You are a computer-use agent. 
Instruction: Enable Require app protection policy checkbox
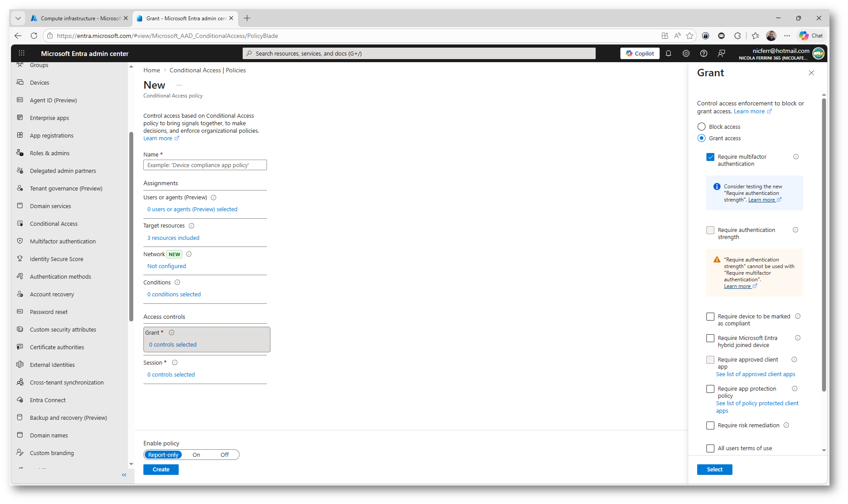pos(710,389)
